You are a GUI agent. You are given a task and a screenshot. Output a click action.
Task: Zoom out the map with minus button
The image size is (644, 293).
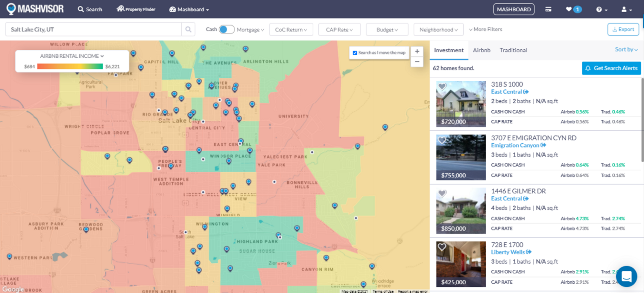(417, 62)
